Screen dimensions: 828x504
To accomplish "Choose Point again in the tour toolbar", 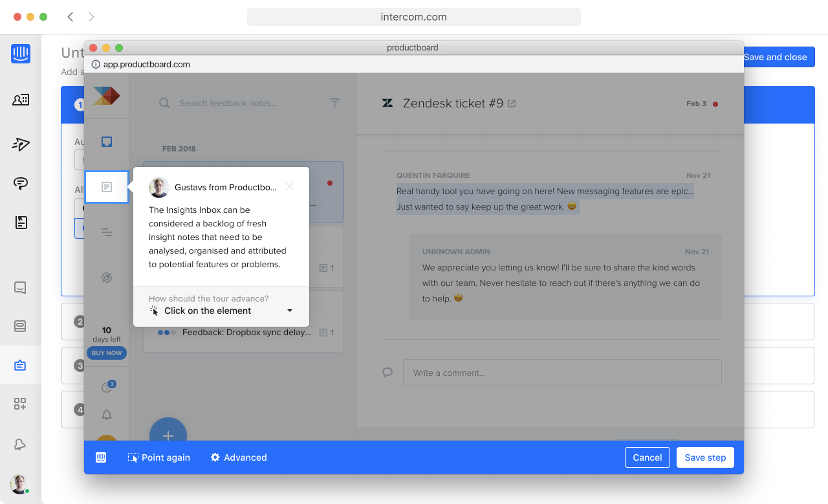I will [x=159, y=457].
